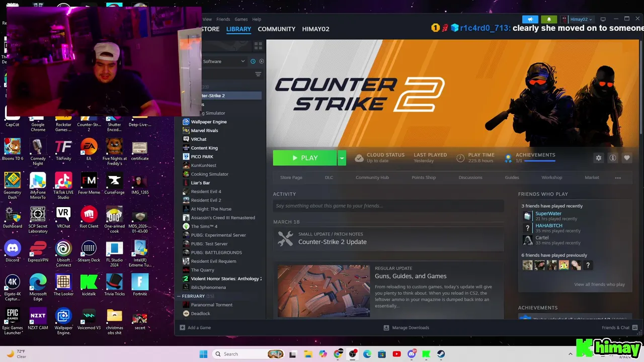
Task: View all friends who play
Action: [599, 285]
